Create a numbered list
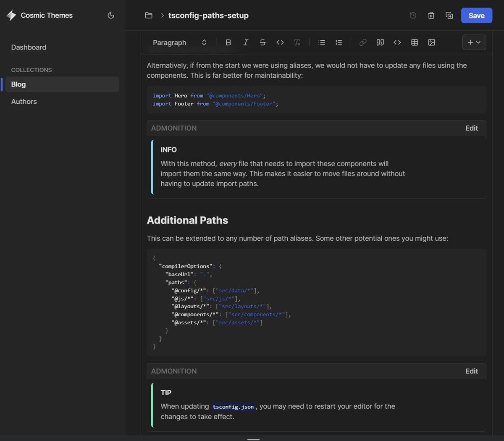 [339, 42]
